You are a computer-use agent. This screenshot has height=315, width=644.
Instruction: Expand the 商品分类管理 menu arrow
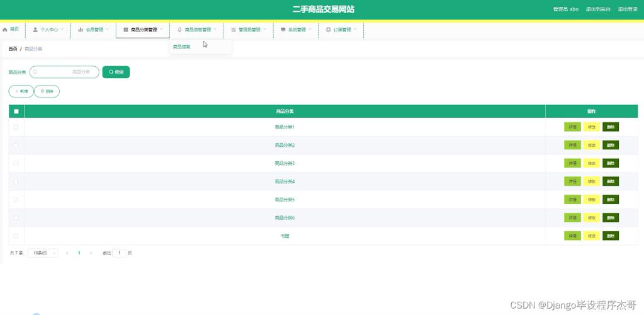pos(162,29)
